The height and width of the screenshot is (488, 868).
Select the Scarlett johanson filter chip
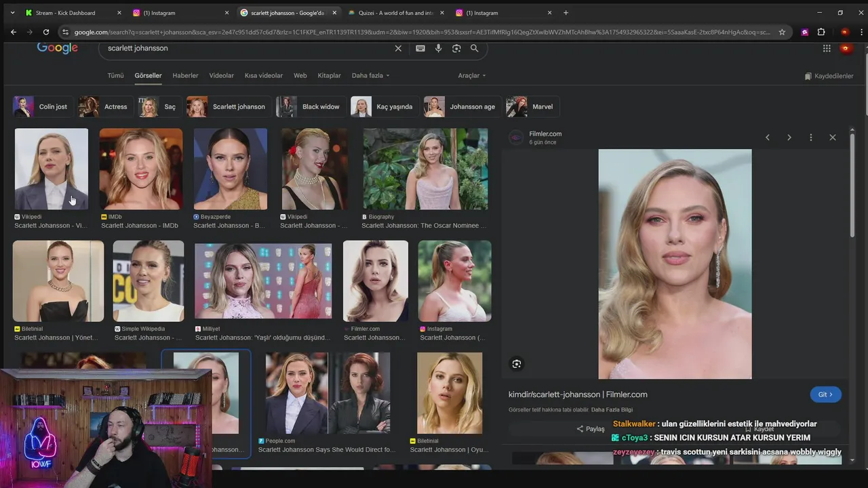pyautogui.click(x=229, y=106)
